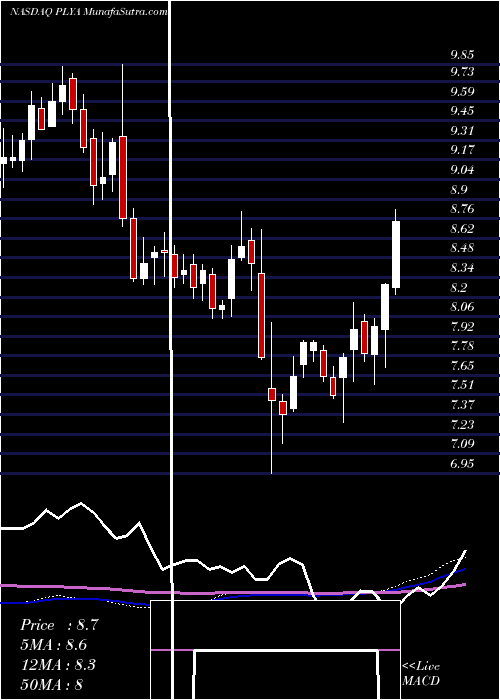Click the 8.76 price axis label
This screenshot has width=500, height=700.
(x=462, y=208)
